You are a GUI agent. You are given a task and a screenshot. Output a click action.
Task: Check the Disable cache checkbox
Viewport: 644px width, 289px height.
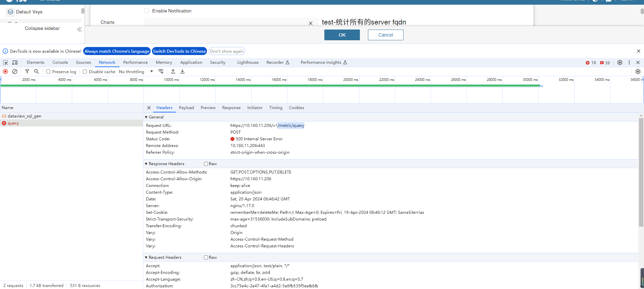(x=85, y=71)
